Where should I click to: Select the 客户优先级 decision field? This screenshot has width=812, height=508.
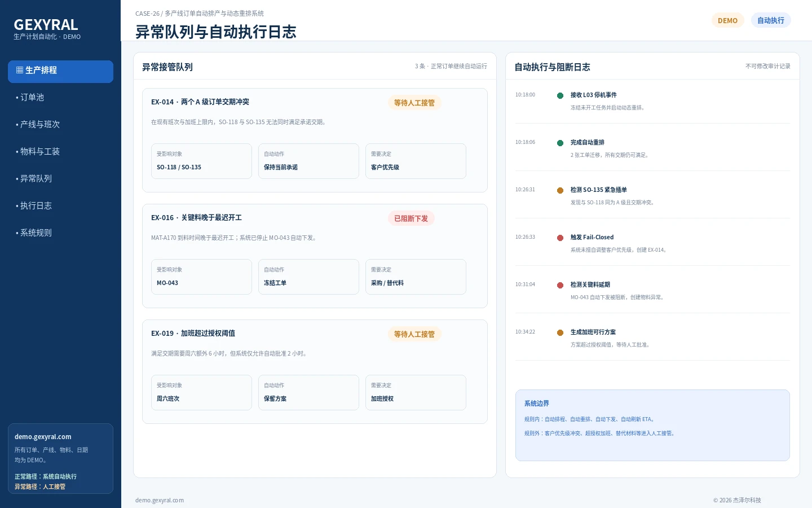coord(416,161)
